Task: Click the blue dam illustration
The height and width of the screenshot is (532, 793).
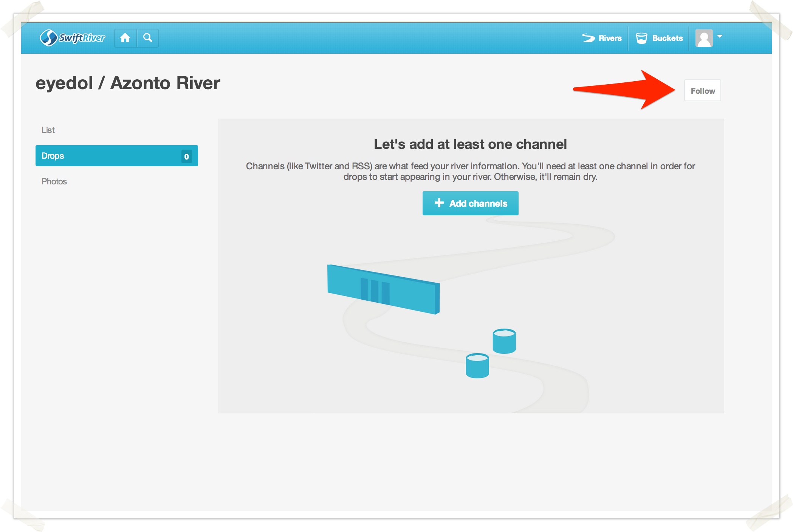Action: [383, 289]
